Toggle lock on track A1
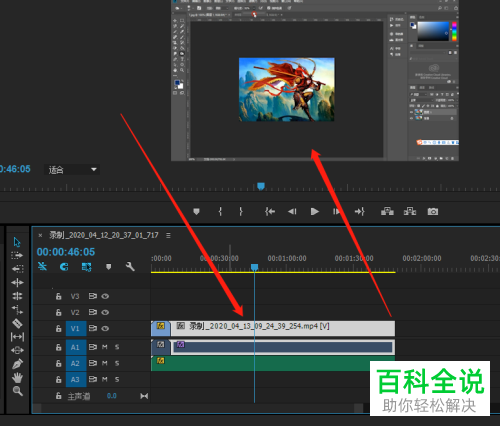The height and width of the screenshot is (426, 500). [59, 347]
